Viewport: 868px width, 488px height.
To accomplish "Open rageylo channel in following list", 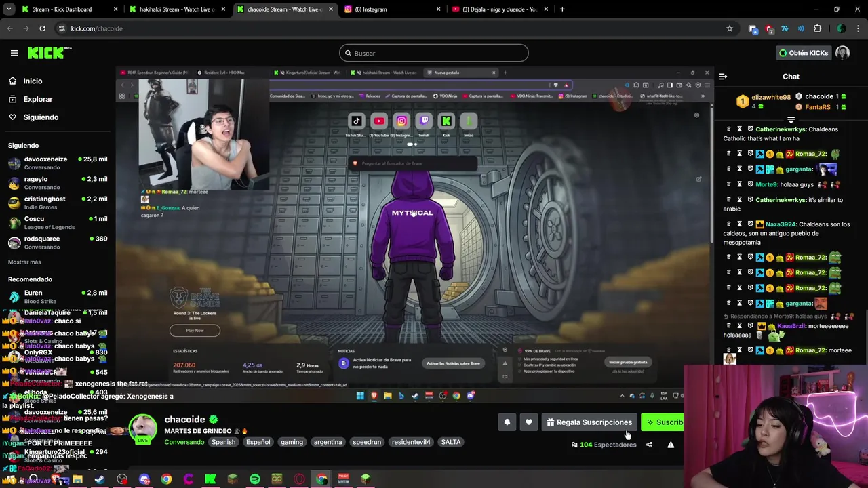I will (57, 183).
